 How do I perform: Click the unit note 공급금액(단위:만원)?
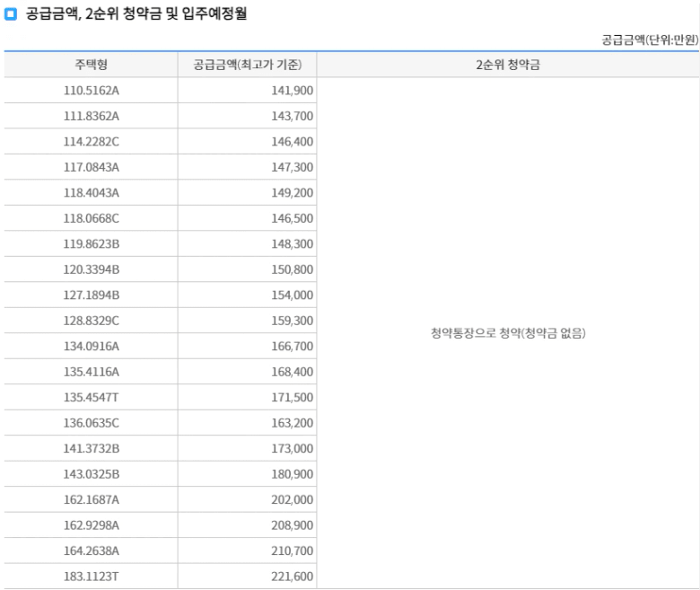pyautogui.click(x=650, y=40)
